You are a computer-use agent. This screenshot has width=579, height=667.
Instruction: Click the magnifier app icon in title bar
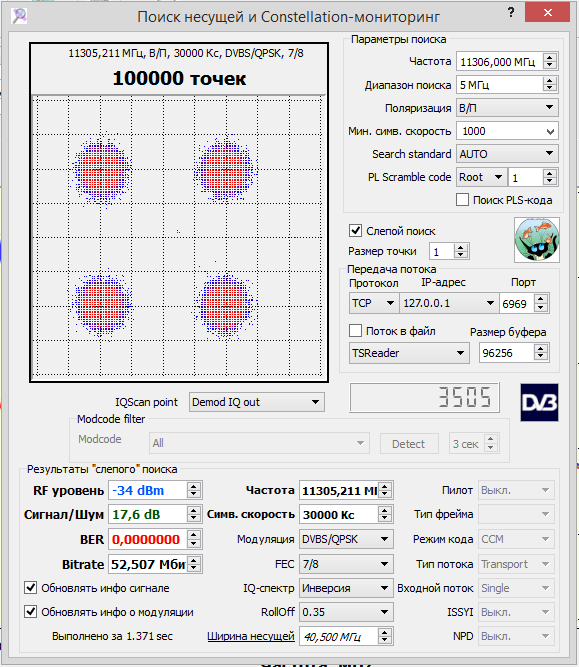coord(19,16)
